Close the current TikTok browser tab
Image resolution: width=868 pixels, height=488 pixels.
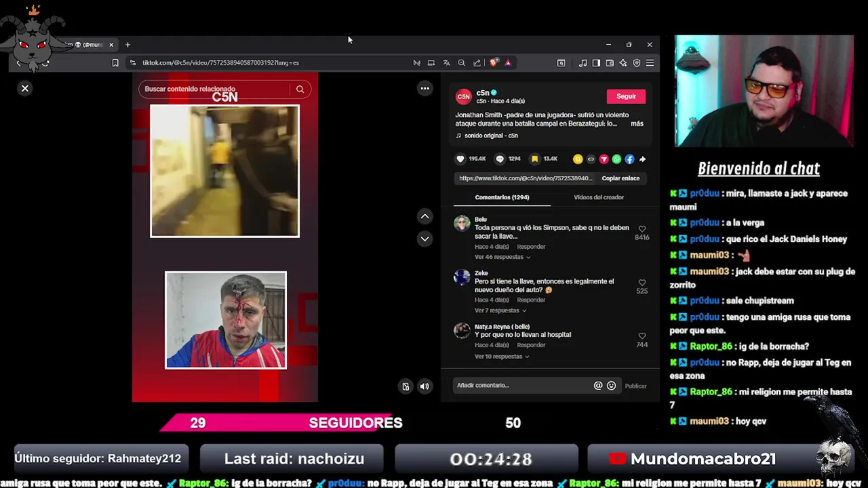click(x=111, y=45)
